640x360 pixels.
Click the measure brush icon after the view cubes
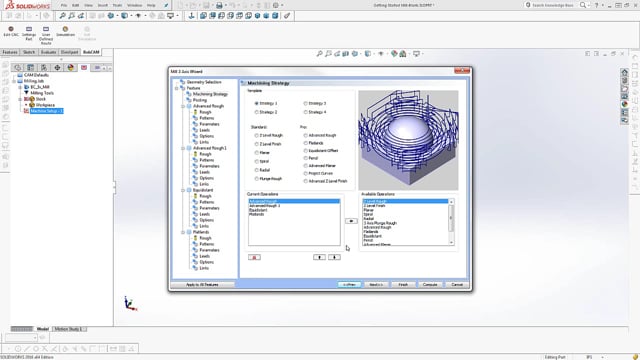click(x=287, y=16)
